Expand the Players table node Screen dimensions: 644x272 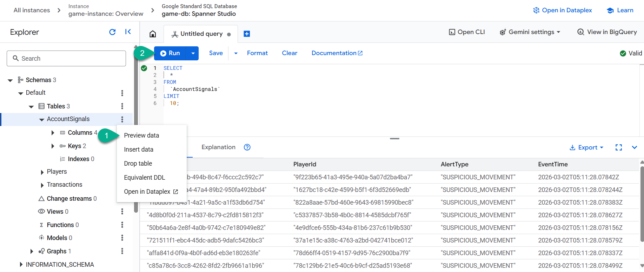coord(42,172)
